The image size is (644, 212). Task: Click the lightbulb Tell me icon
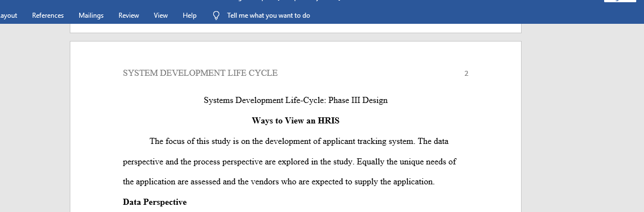coord(216,15)
